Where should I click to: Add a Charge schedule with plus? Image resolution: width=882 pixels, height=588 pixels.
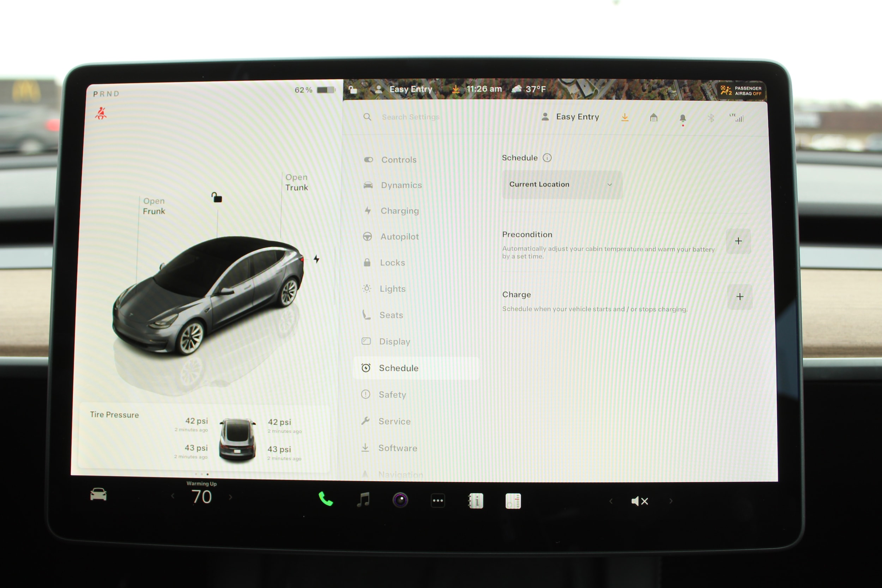click(739, 297)
